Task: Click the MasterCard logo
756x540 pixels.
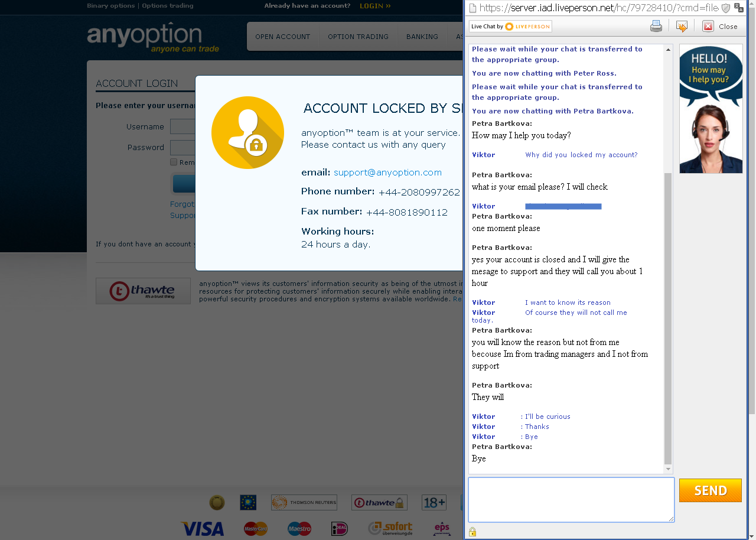Action: (x=256, y=528)
